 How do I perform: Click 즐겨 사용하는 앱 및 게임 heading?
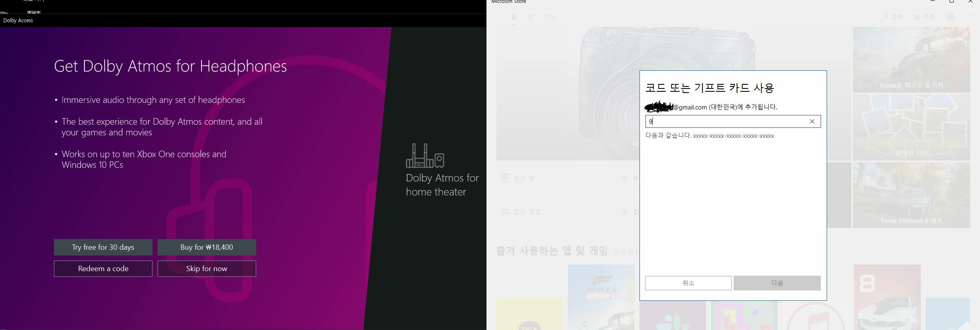coord(552,251)
